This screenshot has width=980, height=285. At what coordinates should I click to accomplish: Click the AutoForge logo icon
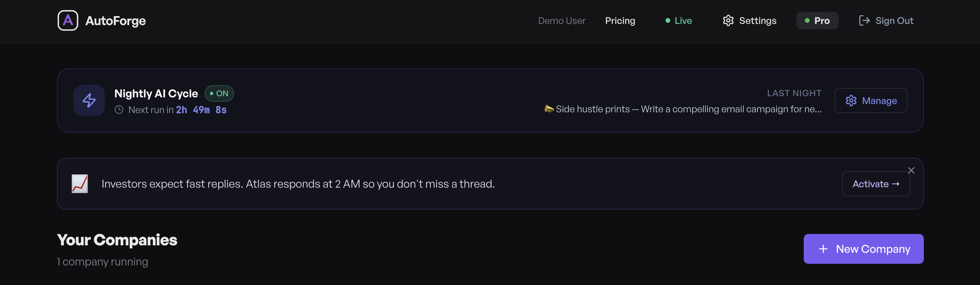click(68, 20)
